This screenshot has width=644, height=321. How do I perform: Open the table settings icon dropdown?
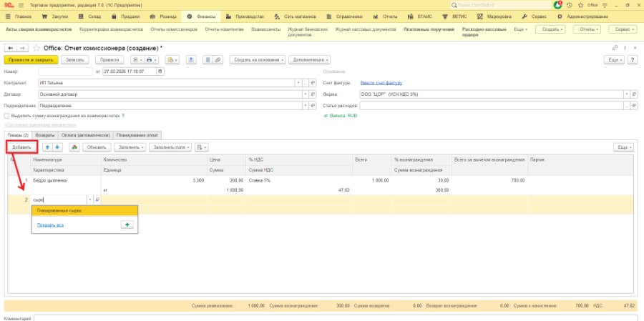[201, 147]
